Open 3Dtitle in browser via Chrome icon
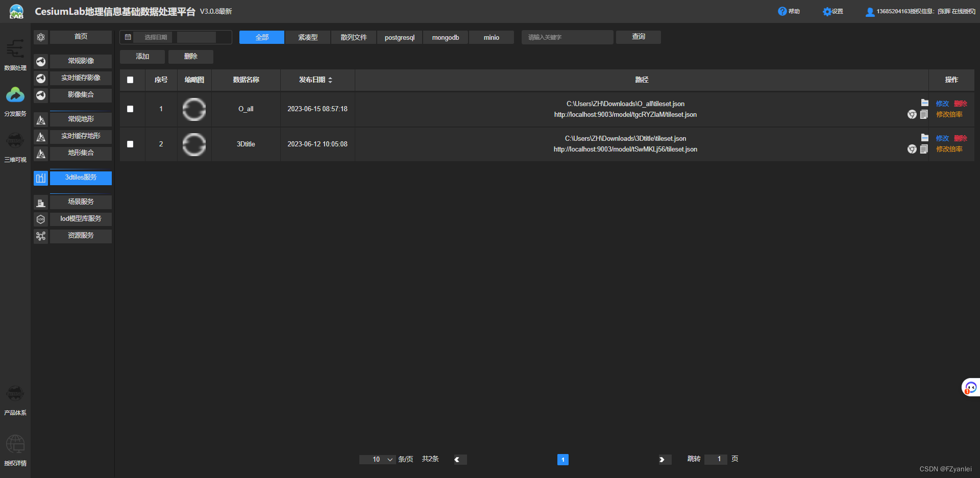 [x=912, y=149]
